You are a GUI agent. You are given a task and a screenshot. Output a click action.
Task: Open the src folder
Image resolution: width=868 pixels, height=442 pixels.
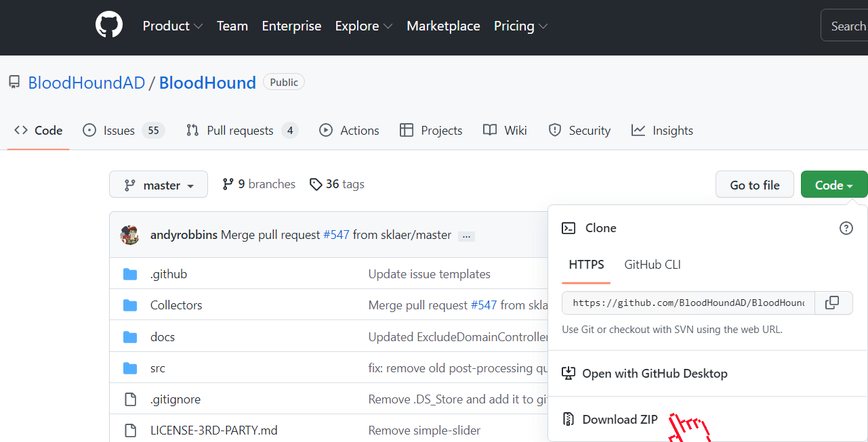pos(158,368)
